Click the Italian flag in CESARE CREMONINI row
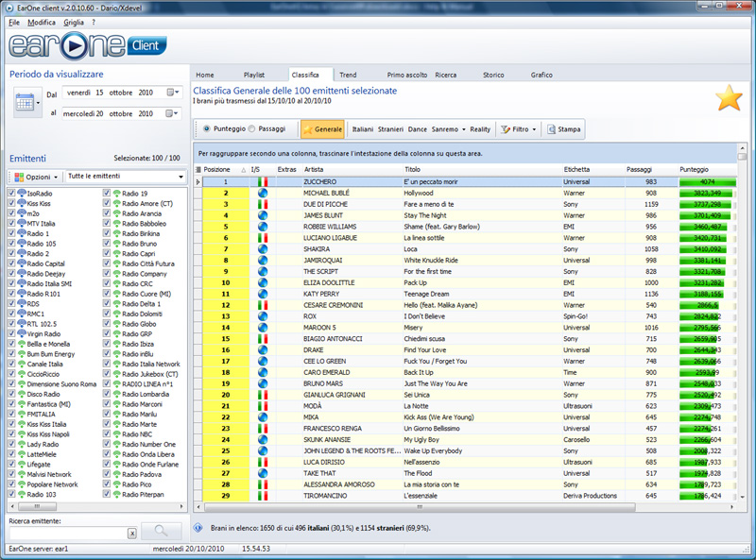This screenshot has width=756, height=560. click(263, 305)
